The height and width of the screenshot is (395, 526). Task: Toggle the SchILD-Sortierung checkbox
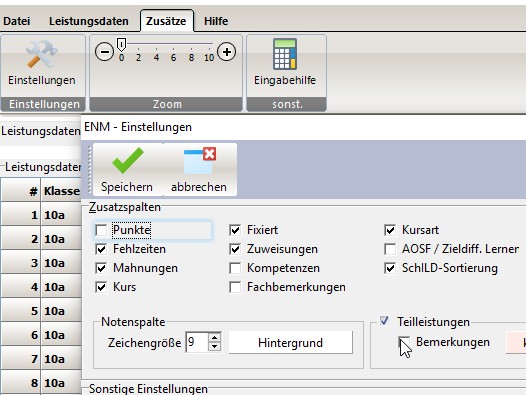point(390,268)
